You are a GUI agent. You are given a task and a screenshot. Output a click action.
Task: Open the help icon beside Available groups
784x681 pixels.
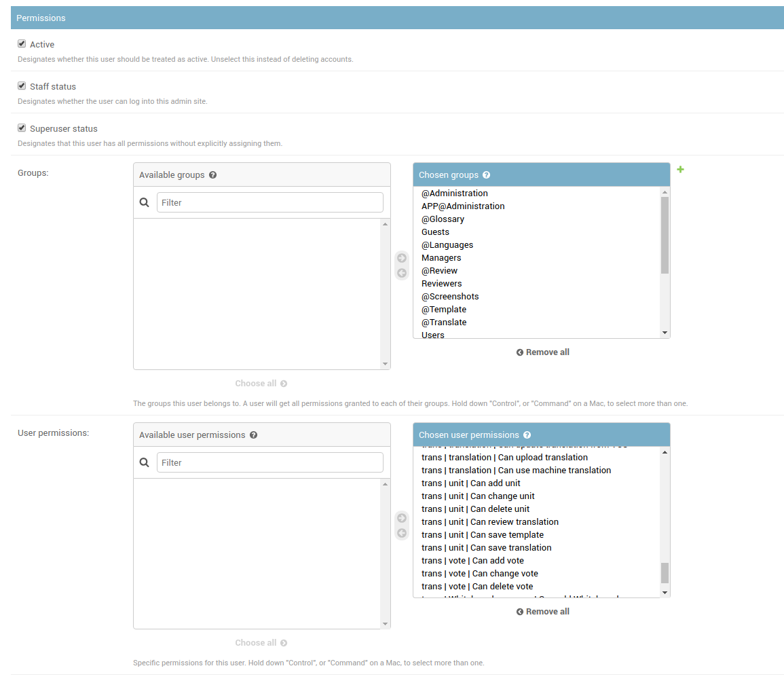coord(213,174)
